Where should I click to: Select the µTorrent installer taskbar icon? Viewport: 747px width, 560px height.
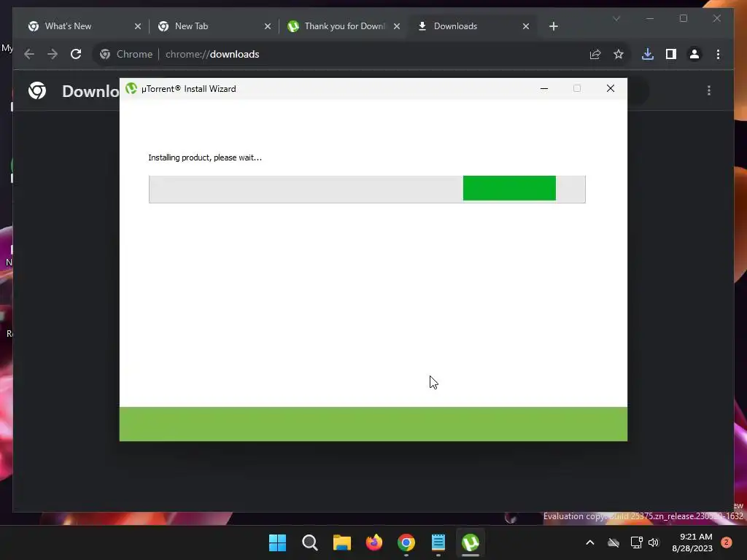tap(471, 542)
